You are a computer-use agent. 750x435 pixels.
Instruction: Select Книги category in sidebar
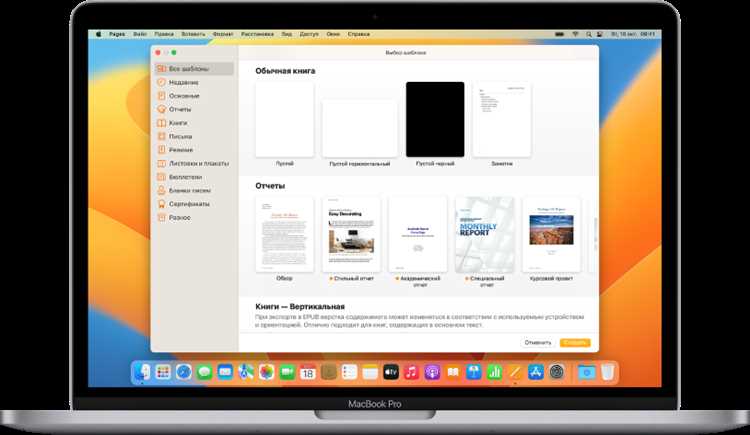194,123
